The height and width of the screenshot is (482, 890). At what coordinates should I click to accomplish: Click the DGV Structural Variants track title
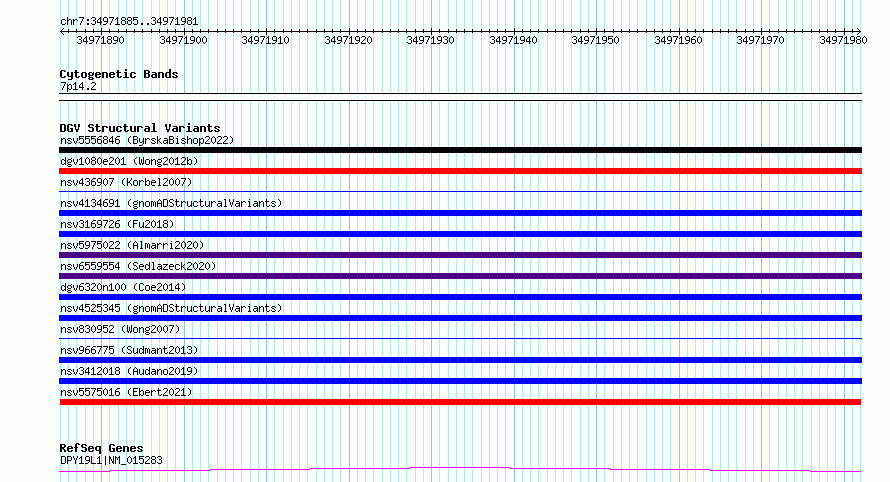point(140,128)
